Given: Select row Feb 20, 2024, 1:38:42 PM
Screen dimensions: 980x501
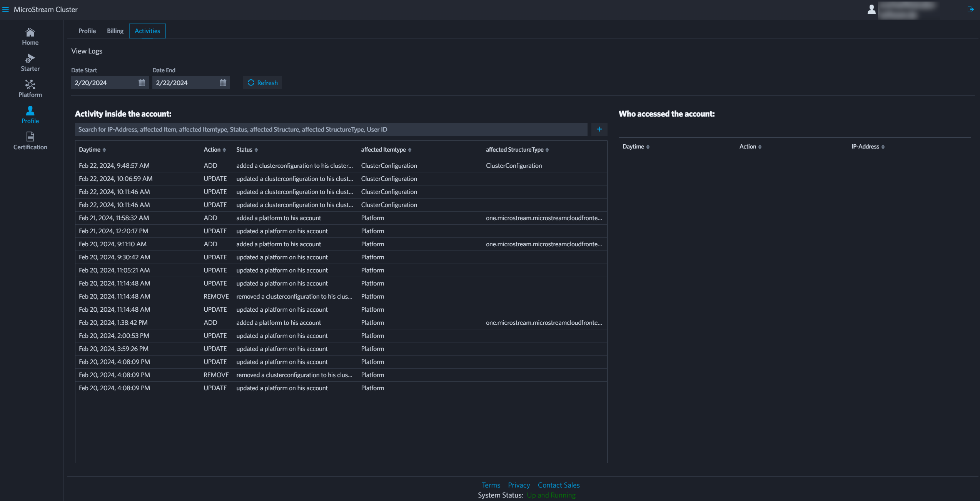Looking at the screenshot, I should click(x=341, y=322).
